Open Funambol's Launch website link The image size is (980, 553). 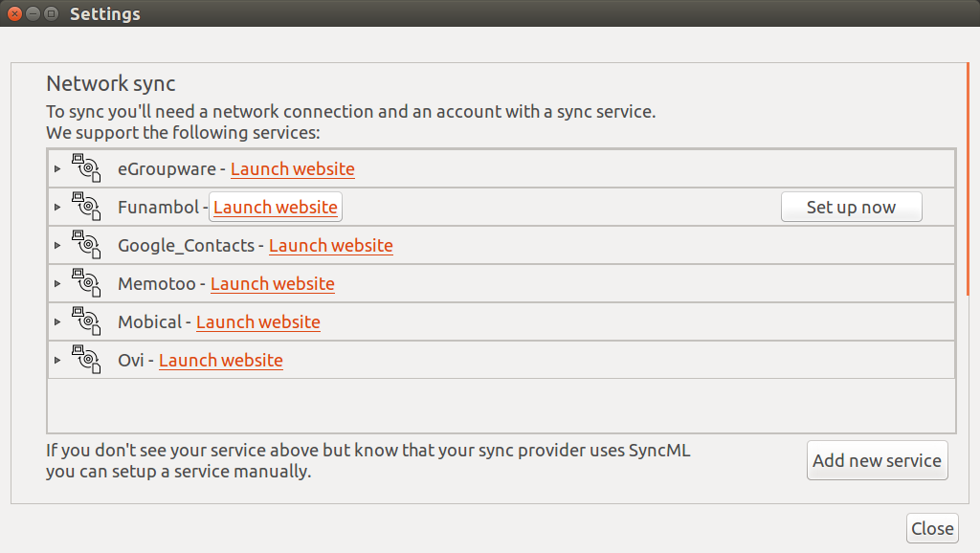pyautogui.click(x=275, y=208)
